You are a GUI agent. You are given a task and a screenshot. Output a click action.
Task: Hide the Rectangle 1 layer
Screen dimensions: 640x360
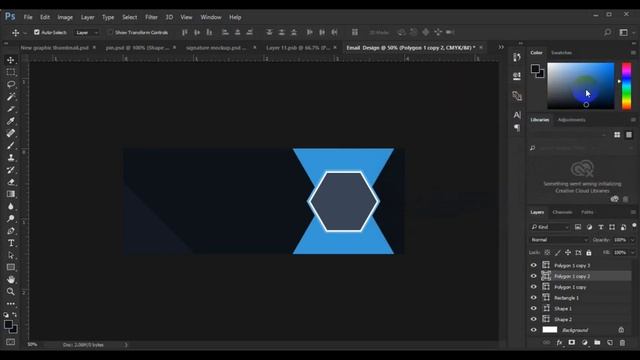click(533, 298)
